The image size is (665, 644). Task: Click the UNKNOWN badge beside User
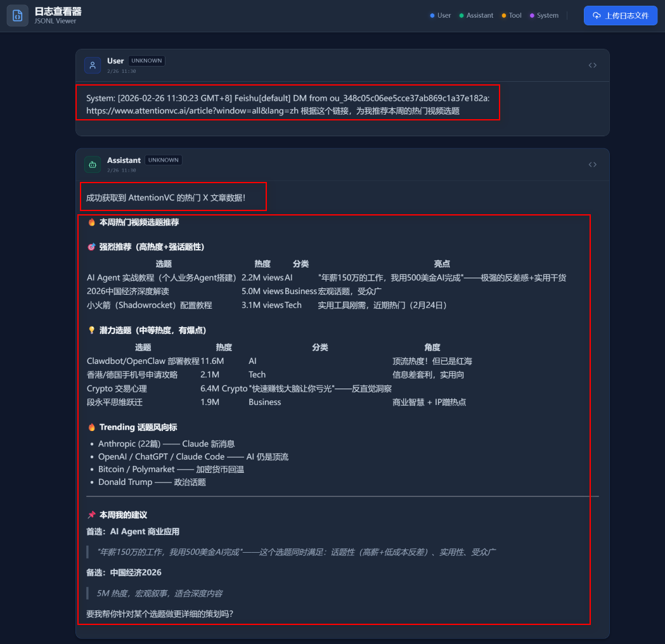point(146,61)
